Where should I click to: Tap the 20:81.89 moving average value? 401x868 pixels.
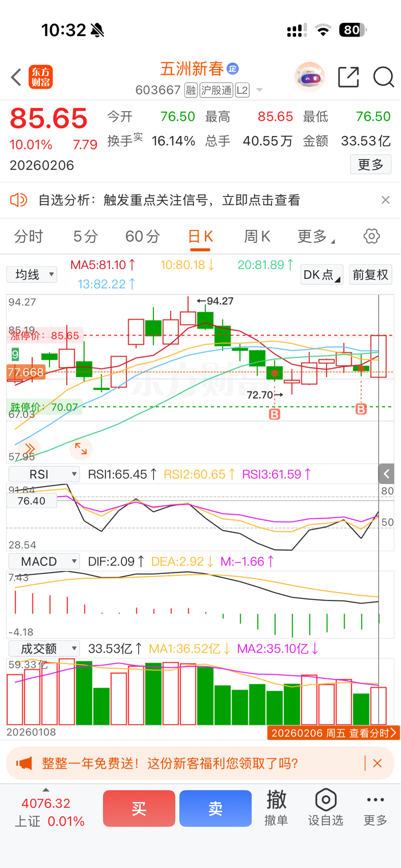click(x=266, y=265)
